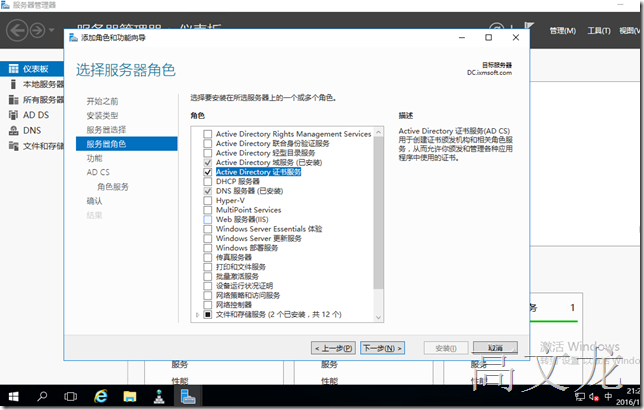Check Hyper-V role checkbox
The height and width of the screenshot is (410, 644).
[208, 200]
